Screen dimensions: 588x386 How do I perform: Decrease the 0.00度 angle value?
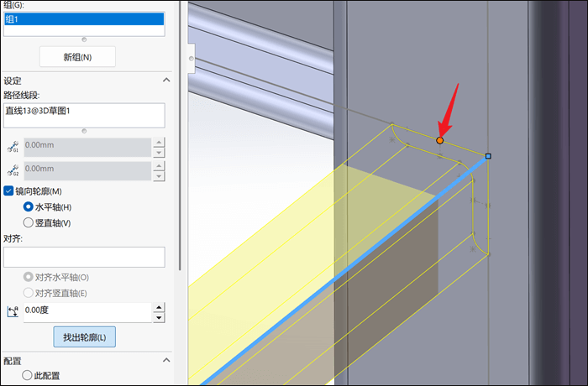pos(159,318)
